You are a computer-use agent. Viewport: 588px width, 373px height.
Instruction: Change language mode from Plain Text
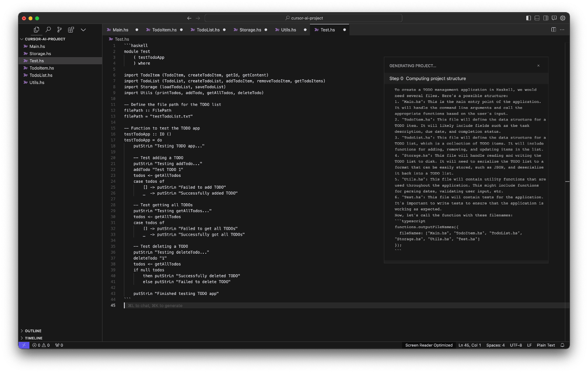click(546, 345)
